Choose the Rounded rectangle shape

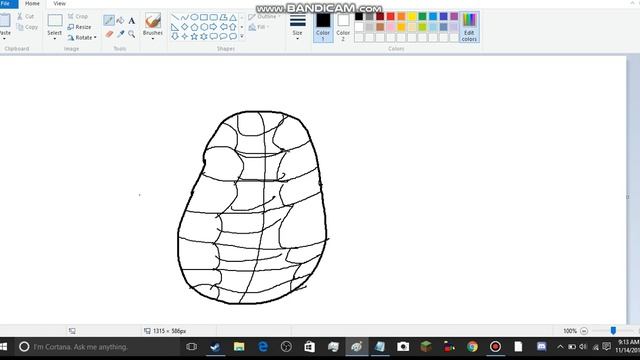tap(213, 18)
